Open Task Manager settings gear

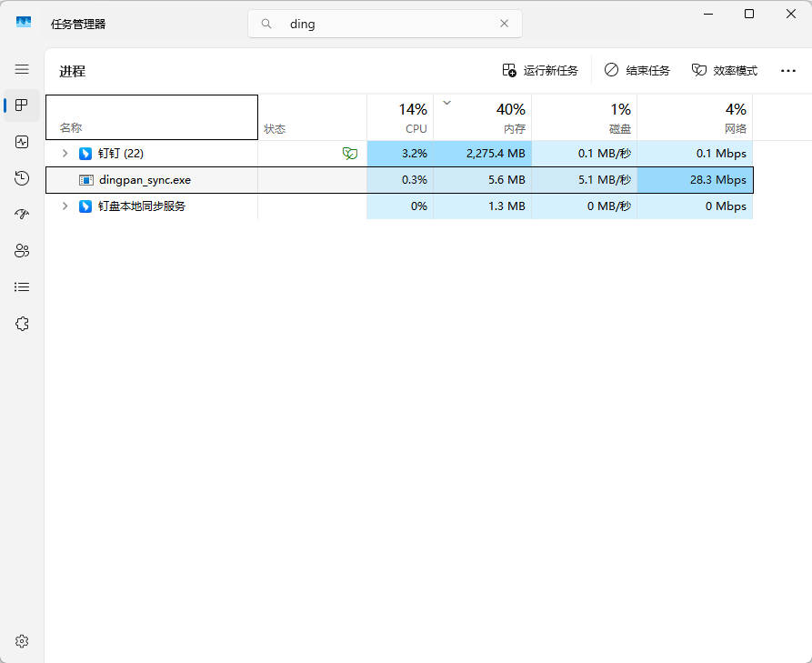click(22, 641)
